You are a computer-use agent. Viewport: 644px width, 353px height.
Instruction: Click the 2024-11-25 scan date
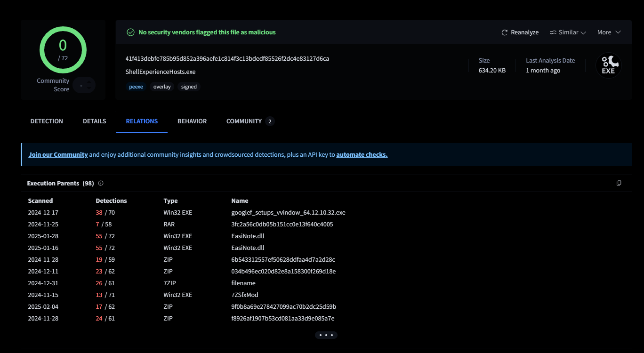(x=43, y=225)
